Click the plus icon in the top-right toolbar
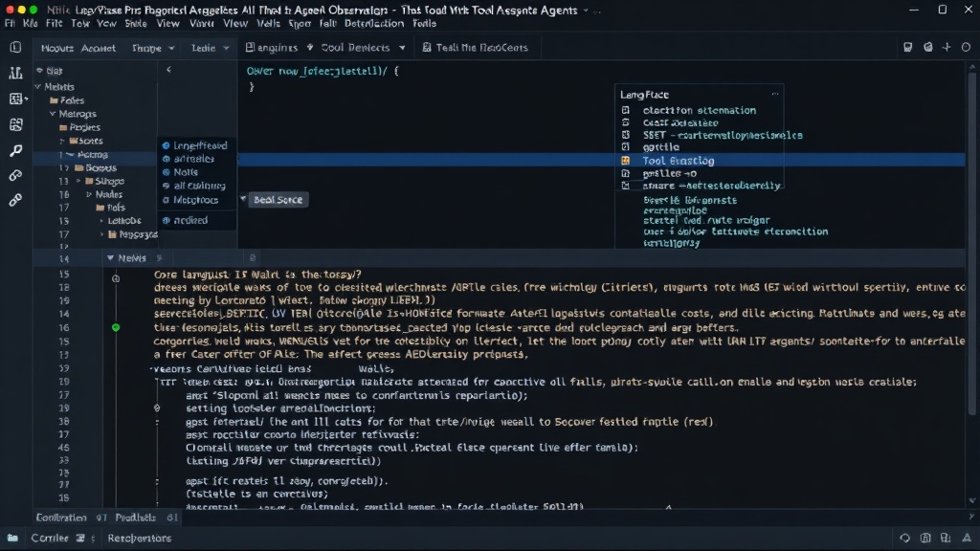This screenshot has width=980, height=551. click(947, 48)
